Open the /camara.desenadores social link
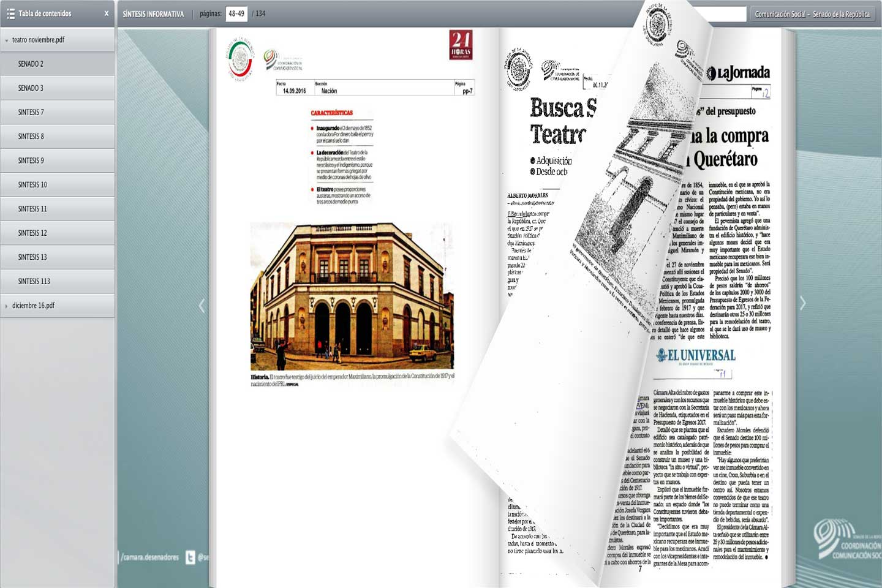This screenshot has height=588, width=882. tap(150, 557)
